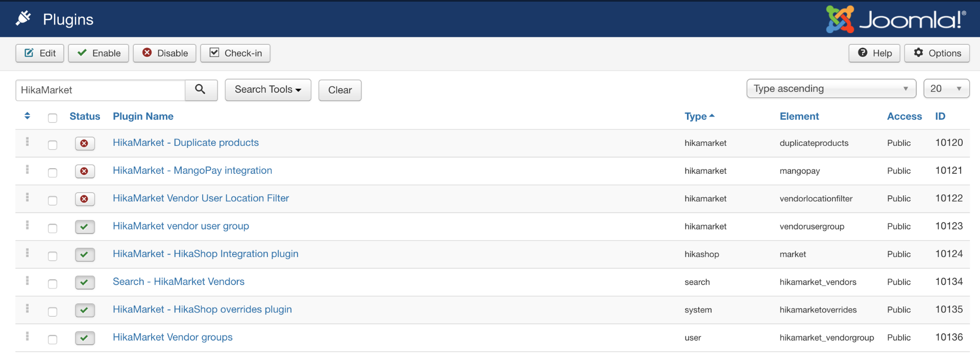Sort by Access column header
980x362 pixels.
click(904, 116)
